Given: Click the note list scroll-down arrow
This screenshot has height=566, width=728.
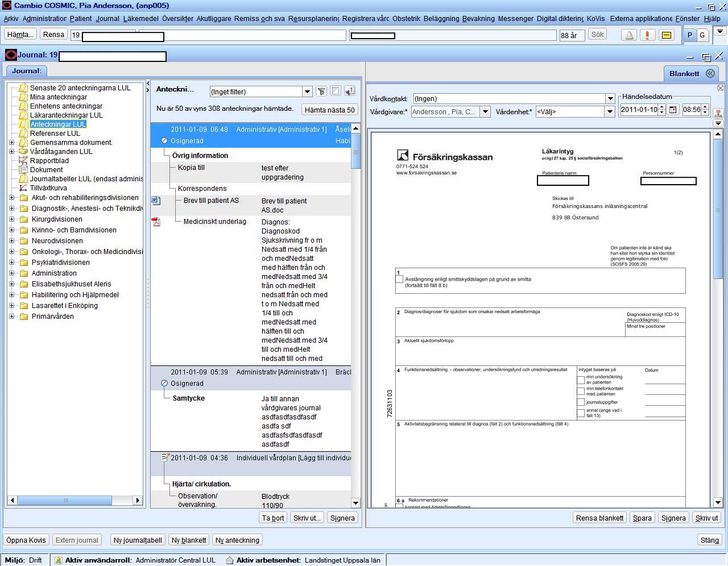Looking at the screenshot, I should [x=356, y=503].
